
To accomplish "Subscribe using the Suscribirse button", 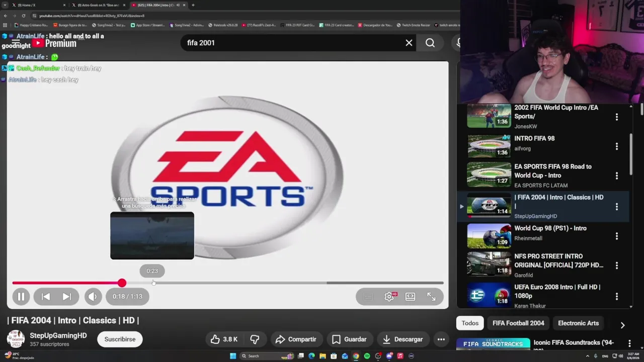I will (120, 339).
